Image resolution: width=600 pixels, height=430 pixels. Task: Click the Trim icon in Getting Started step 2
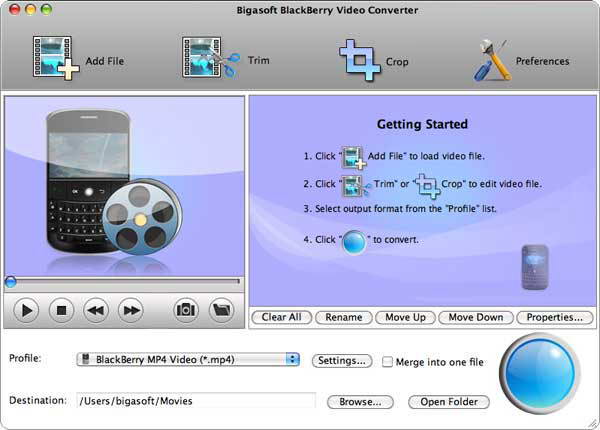click(x=356, y=186)
